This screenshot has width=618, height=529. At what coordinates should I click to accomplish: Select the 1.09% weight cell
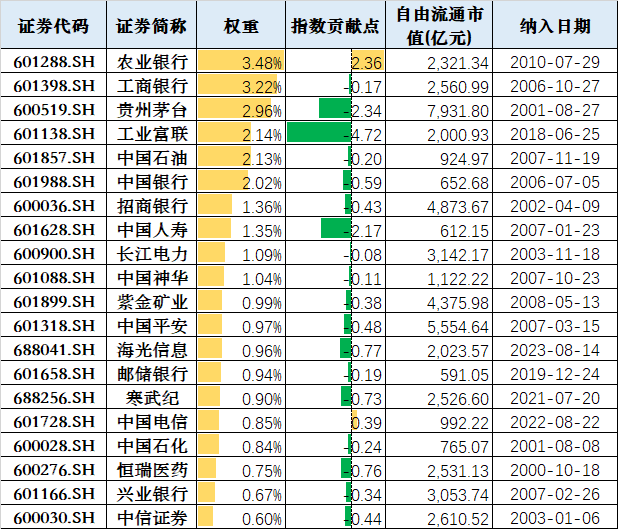coord(241,253)
